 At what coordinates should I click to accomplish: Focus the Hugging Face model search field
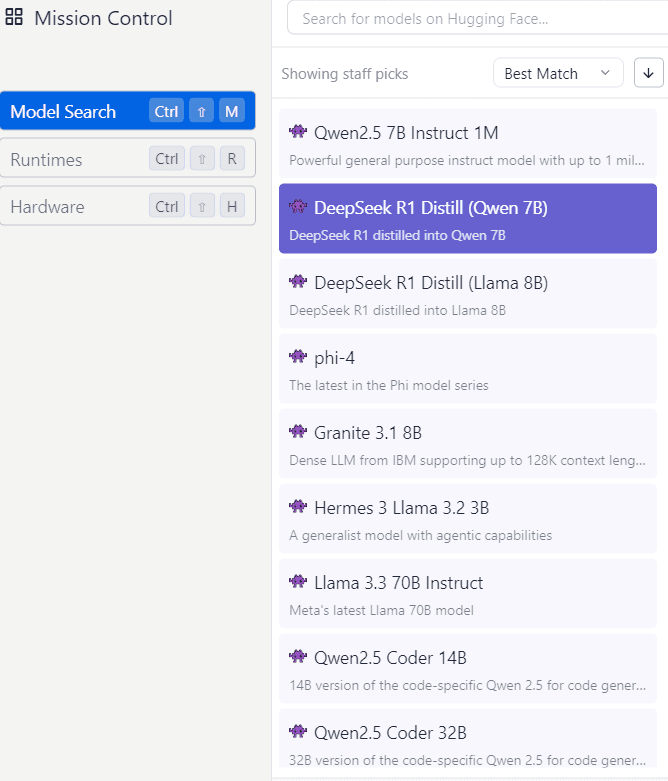pos(477,18)
